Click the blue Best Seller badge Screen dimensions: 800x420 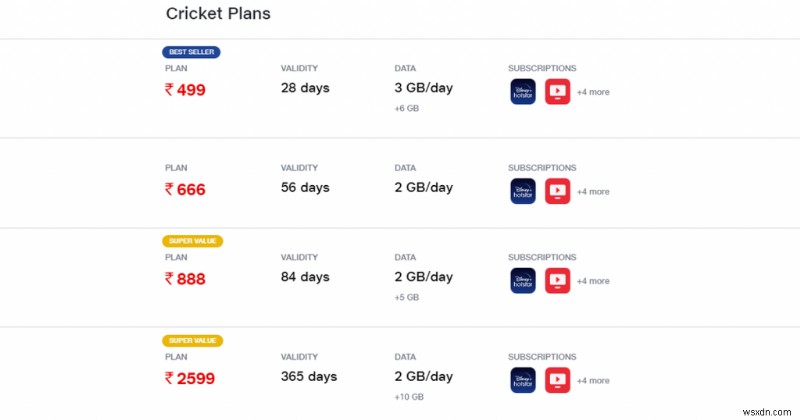[x=190, y=52]
